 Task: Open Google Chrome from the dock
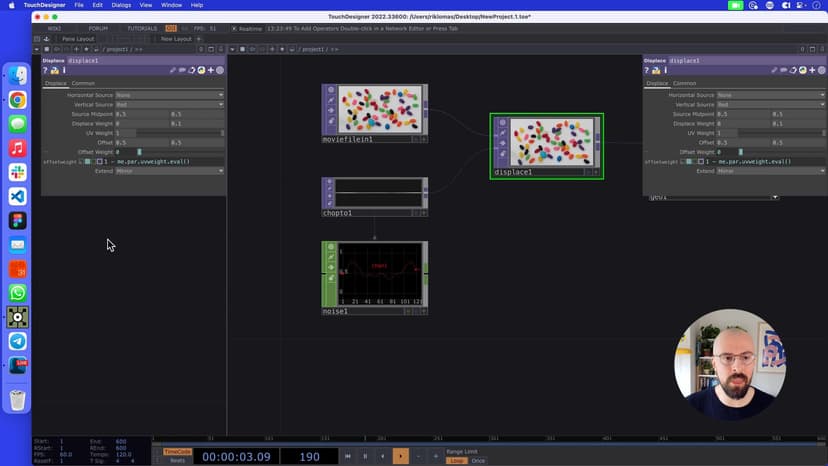click(17, 100)
